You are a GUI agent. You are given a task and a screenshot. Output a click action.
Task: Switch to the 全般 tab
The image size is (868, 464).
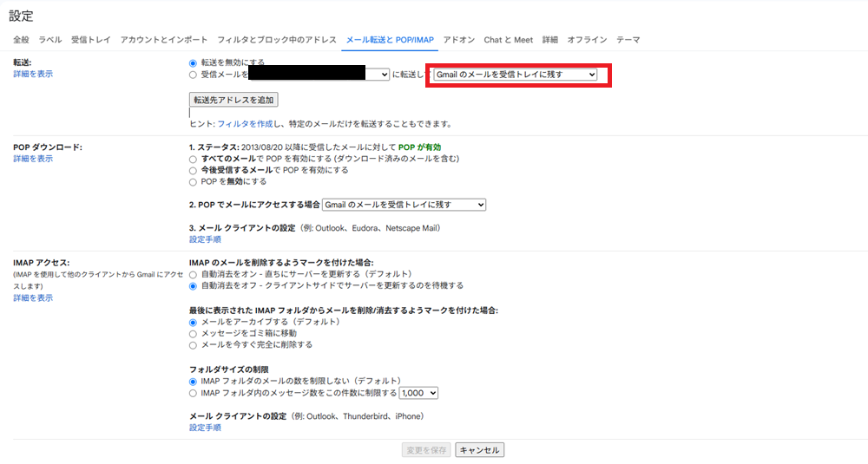[x=21, y=40]
